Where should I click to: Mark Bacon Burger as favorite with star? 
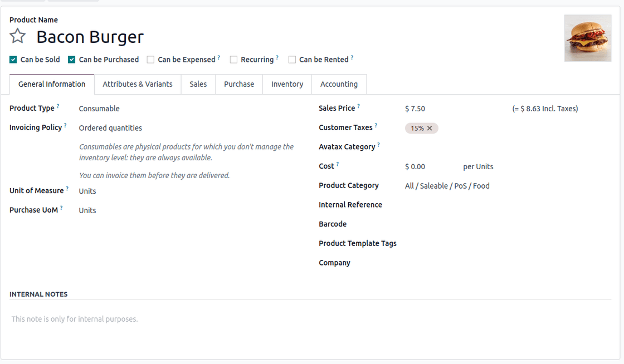(x=17, y=36)
